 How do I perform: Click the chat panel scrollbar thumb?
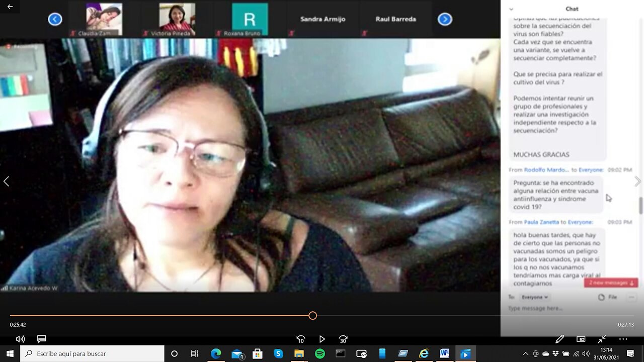(640, 205)
